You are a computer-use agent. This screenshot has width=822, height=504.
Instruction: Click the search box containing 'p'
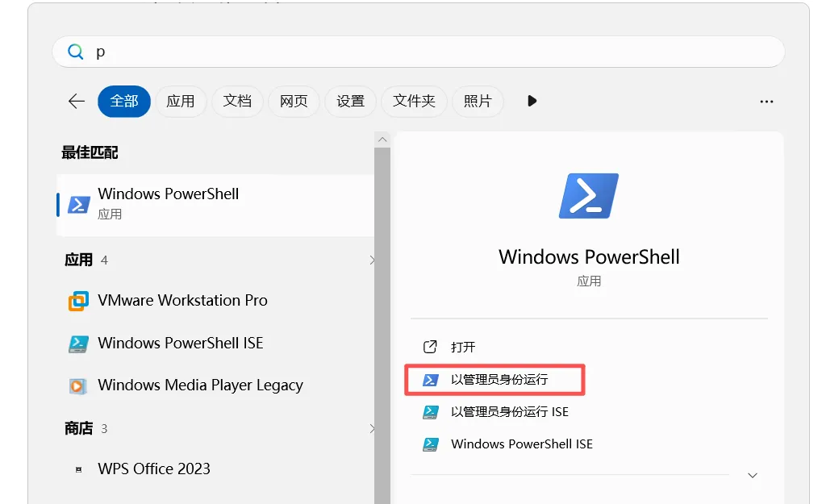point(419,52)
